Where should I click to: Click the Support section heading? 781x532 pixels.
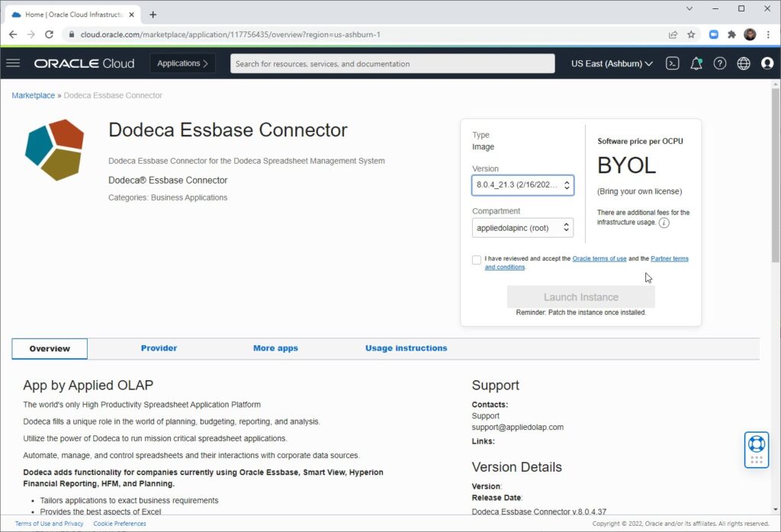coord(495,385)
